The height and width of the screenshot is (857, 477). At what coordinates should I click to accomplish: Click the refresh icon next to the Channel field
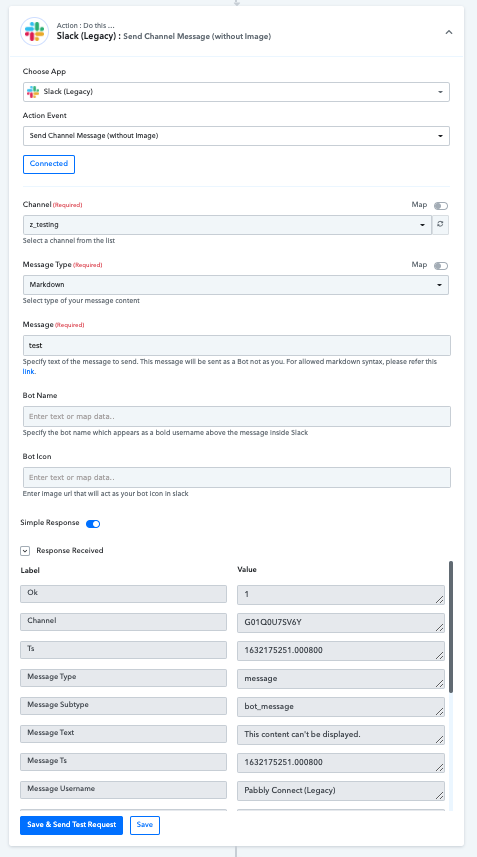coord(440,225)
